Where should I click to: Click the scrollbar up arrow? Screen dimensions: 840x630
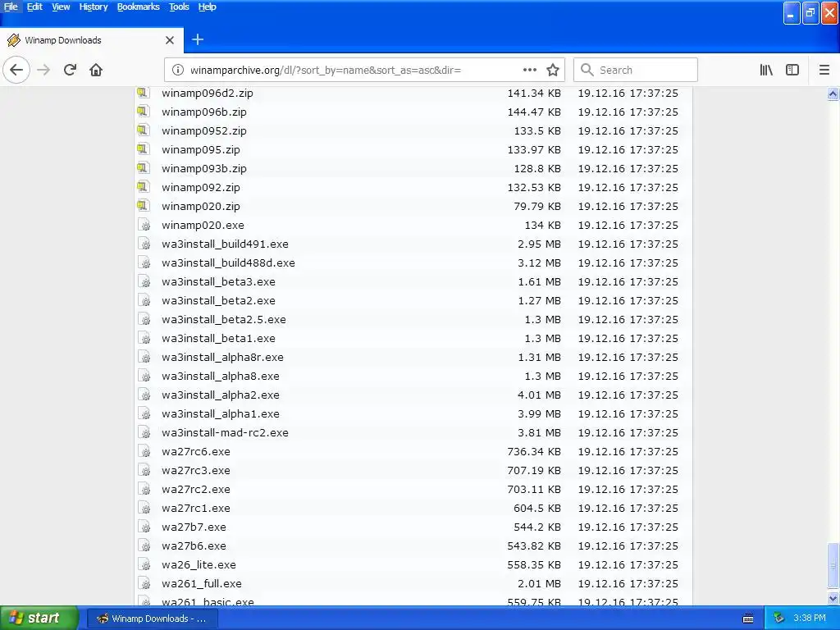833,94
